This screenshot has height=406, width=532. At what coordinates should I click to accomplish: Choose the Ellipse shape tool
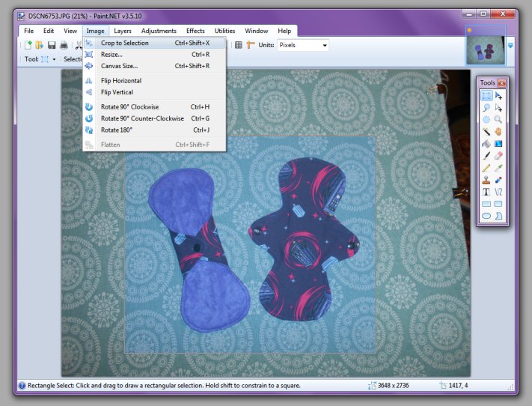coord(486,215)
